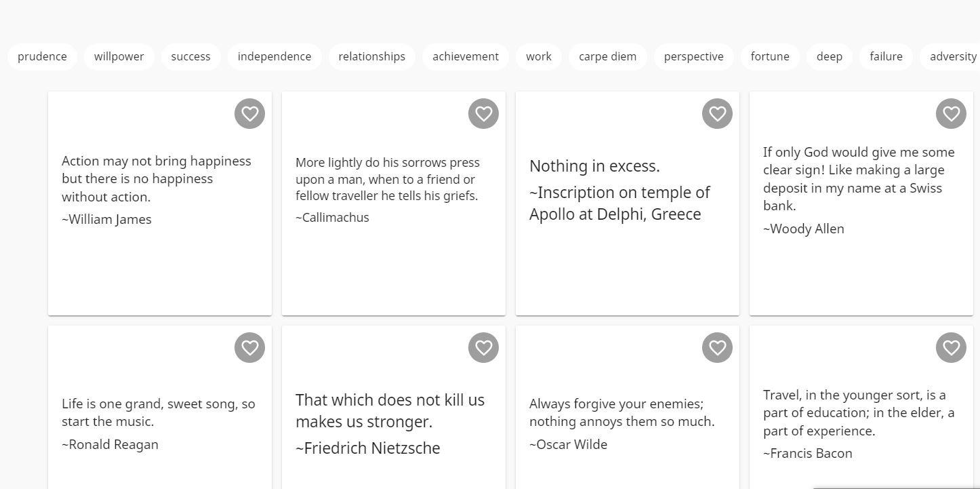
Task: Select the fortune tag chip
Action: [770, 56]
